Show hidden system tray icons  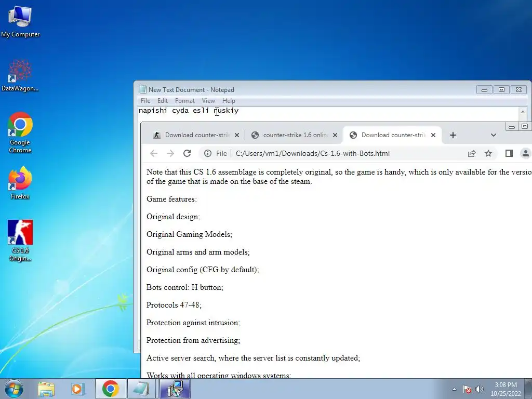454,389
